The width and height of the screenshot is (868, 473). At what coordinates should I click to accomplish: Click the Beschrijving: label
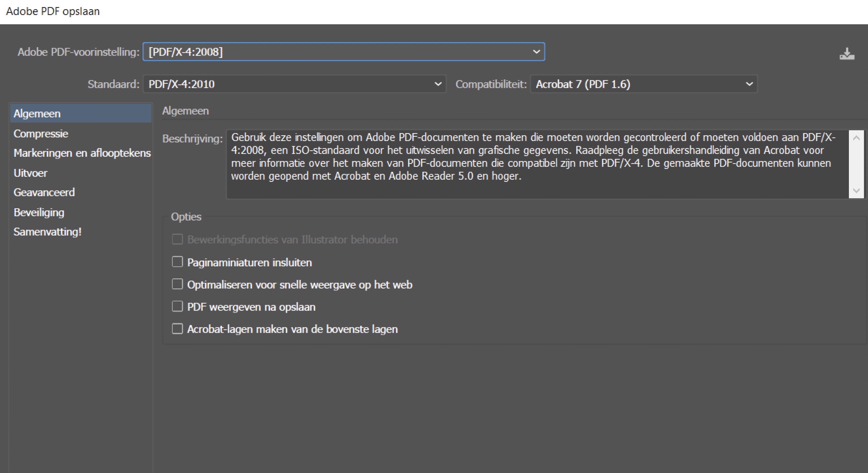[192, 138]
